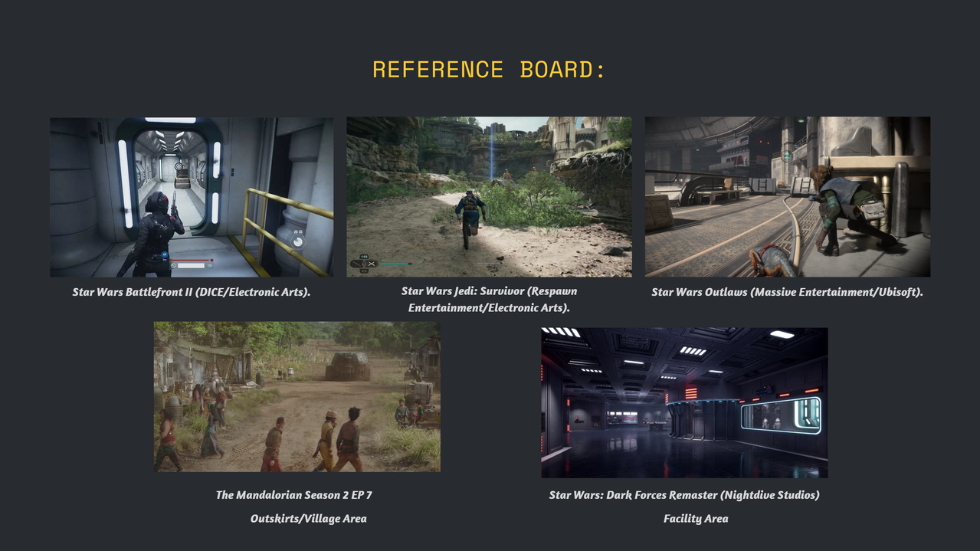The width and height of the screenshot is (980, 551).
Task: Select caption 'Star Wars Battlefront II (DICE/Electronic Arts).'
Action: [x=192, y=292]
